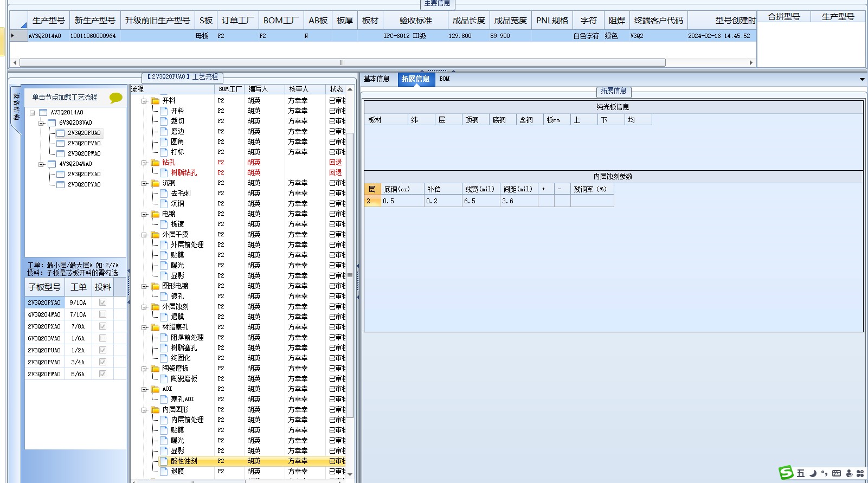Click the scroll-down arrow of process list
The height and width of the screenshot is (483, 868).
[x=350, y=474]
